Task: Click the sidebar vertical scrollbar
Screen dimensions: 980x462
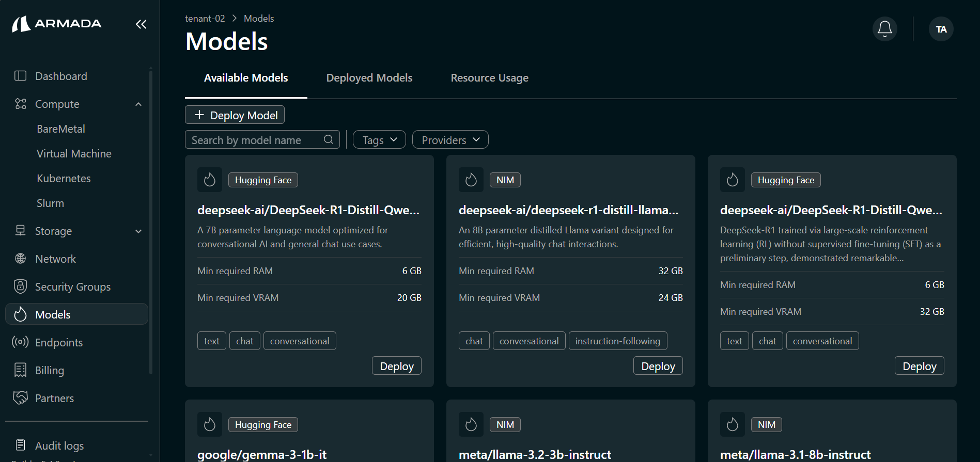Action: coord(151,222)
